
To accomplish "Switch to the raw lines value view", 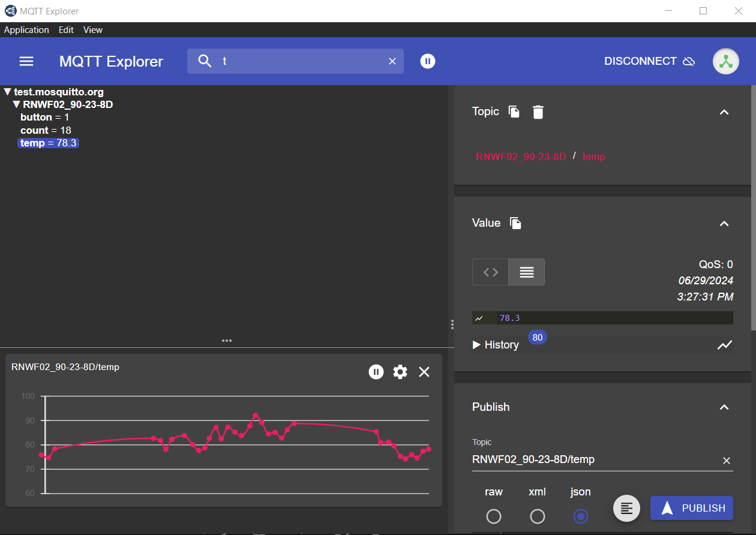I will click(526, 272).
